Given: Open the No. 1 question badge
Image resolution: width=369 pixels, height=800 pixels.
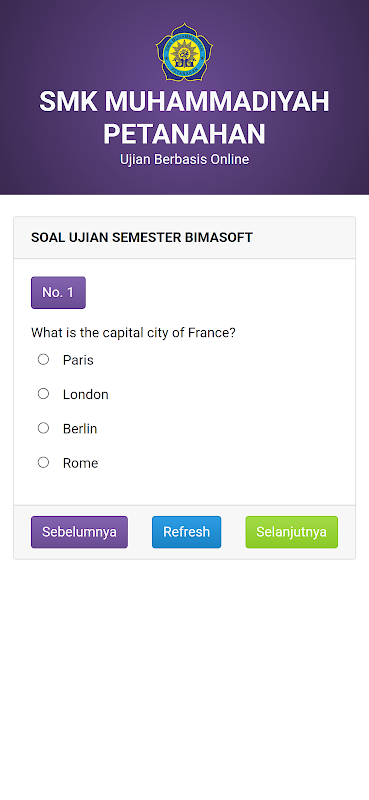Looking at the screenshot, I should point(58,292).
